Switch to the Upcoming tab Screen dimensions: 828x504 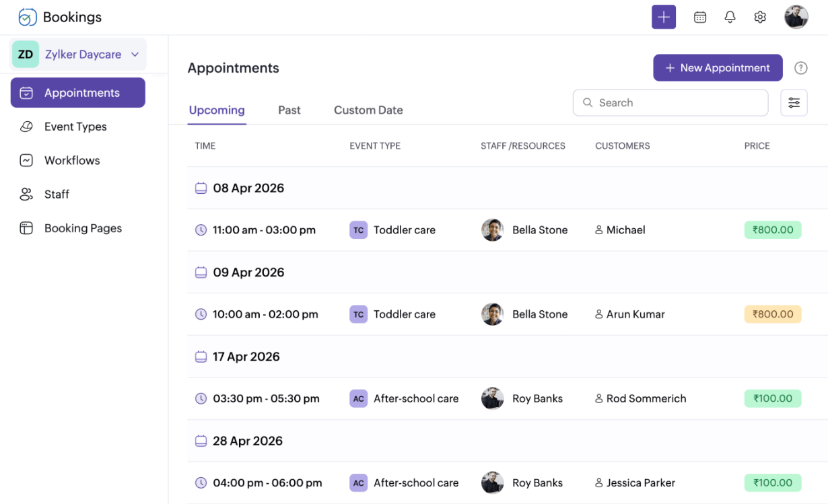click(217, 110)
